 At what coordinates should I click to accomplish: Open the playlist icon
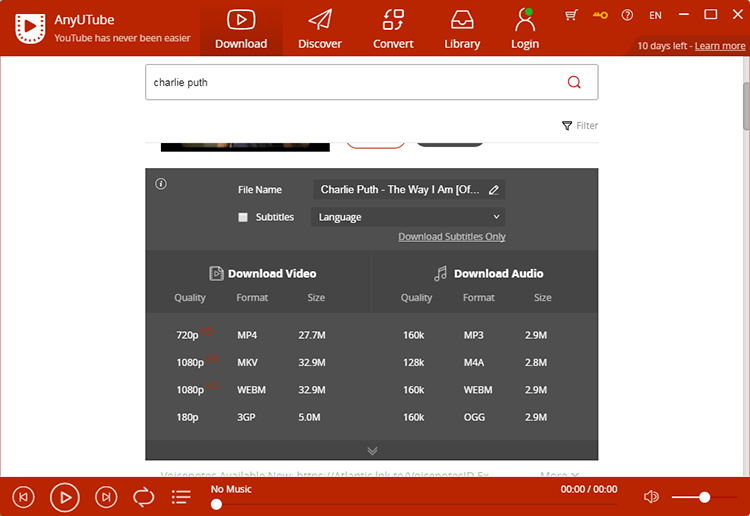(181, 497)
